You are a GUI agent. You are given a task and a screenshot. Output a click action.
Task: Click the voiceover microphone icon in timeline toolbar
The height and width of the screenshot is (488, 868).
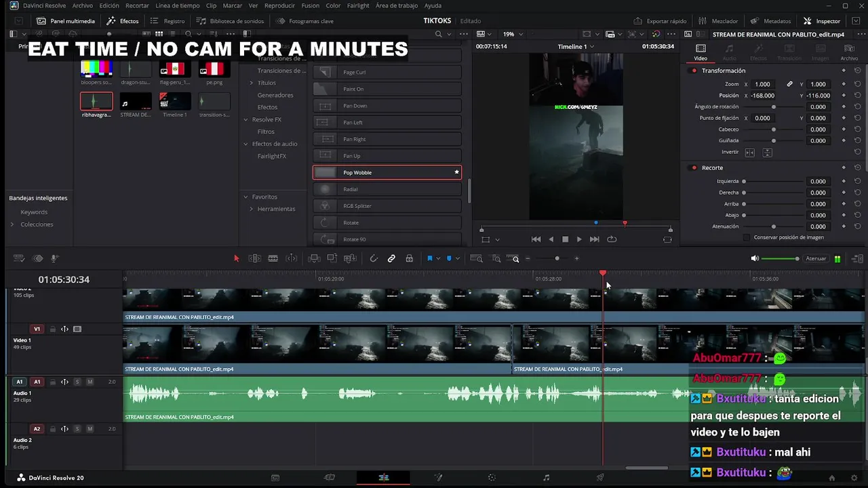tap(55, 258)
